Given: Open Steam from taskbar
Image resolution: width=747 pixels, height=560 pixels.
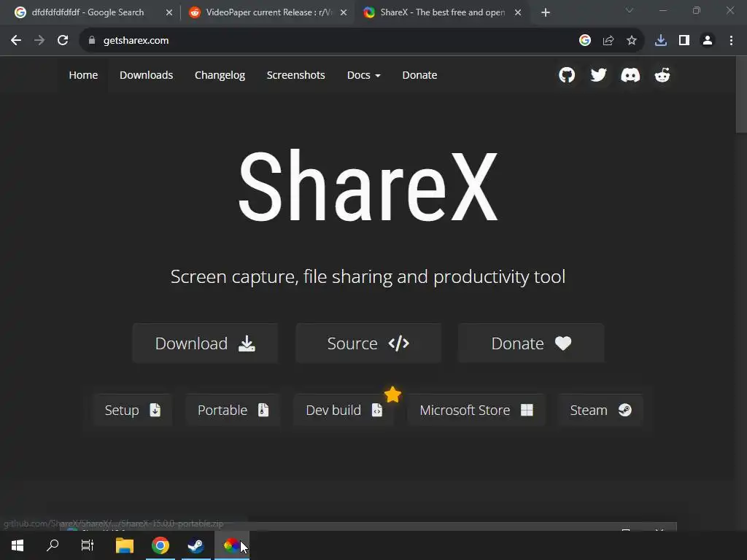Looking at the screenshot, I should click(x=196, y=545).
